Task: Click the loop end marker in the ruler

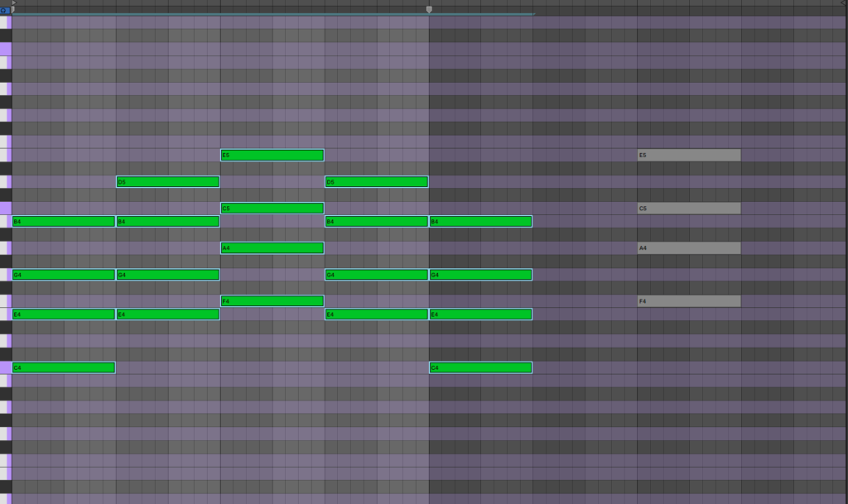Action: point(429,9)
